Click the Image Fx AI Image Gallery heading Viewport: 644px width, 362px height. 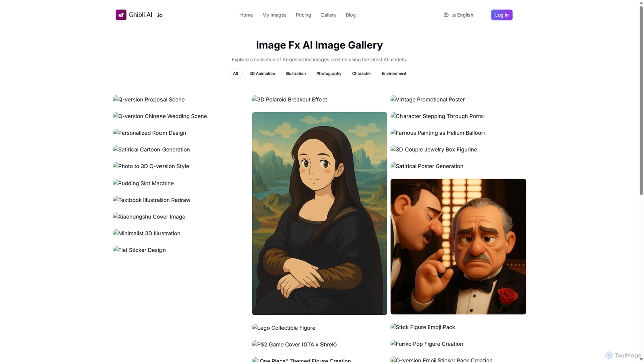click(x=319, y=45)
